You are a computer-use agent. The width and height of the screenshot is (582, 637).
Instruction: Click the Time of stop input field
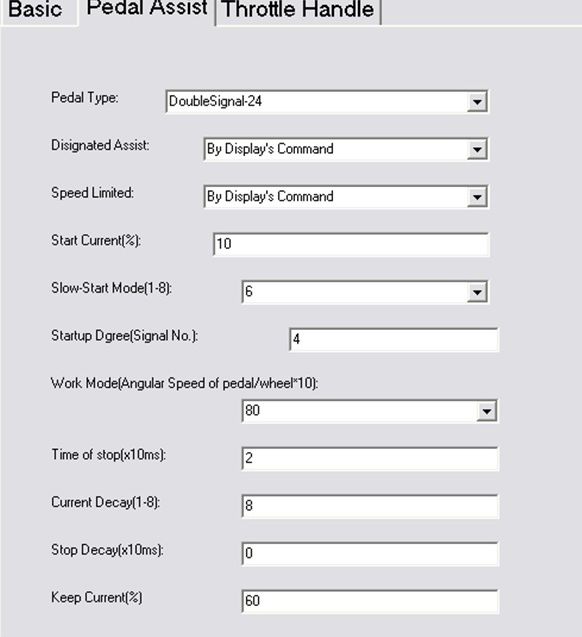tap(370, 459)
